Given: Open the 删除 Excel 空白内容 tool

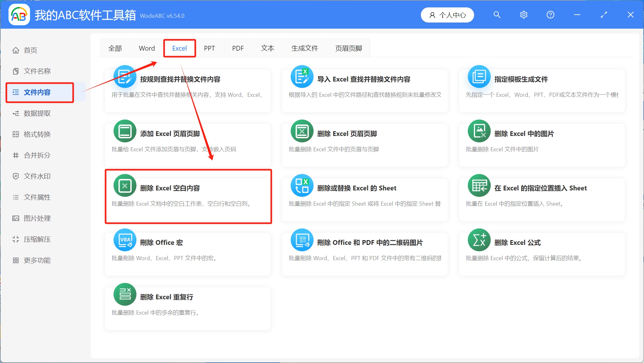Looking at the screenshot, I should coord(188,196).
